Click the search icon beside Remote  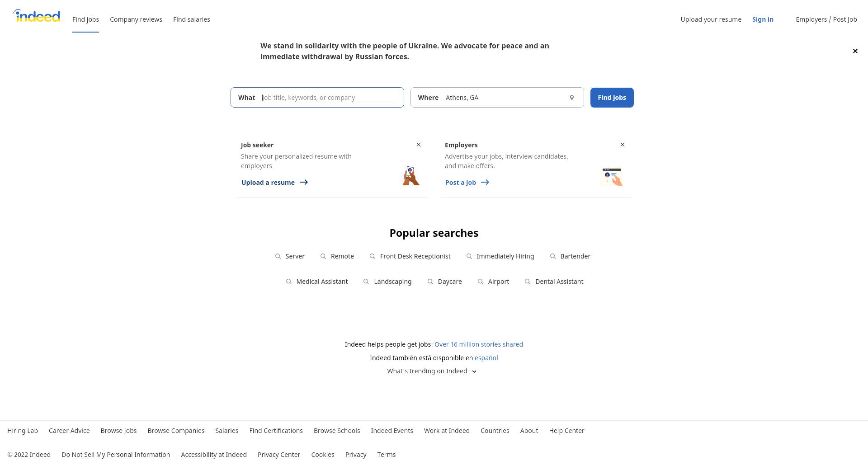(323, 256)
